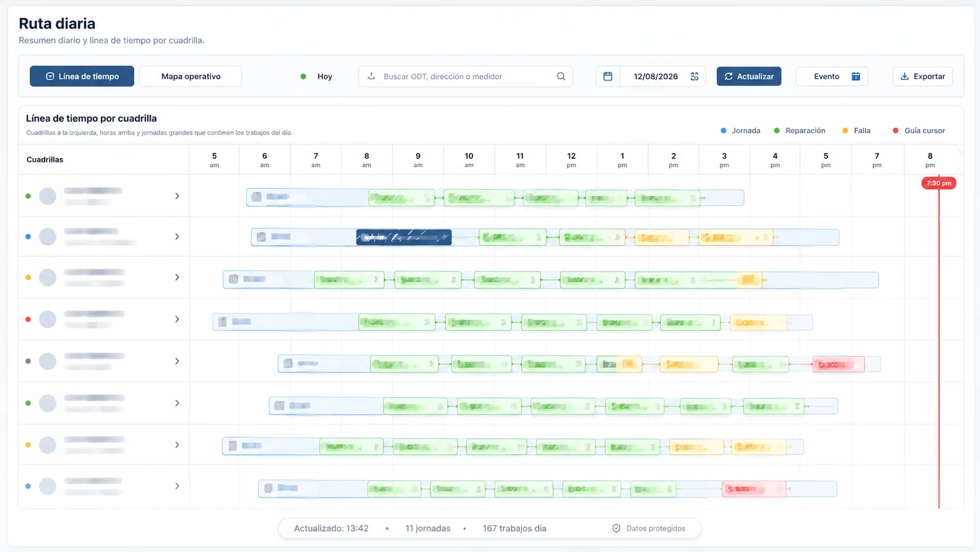Select the 7:30 pm cursor marker

(938, 183)
